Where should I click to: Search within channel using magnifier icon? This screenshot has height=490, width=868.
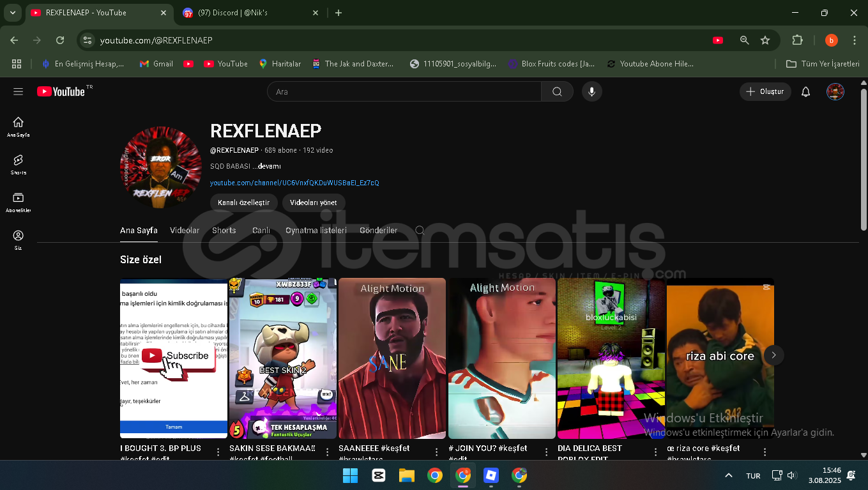tap(420, 230)
